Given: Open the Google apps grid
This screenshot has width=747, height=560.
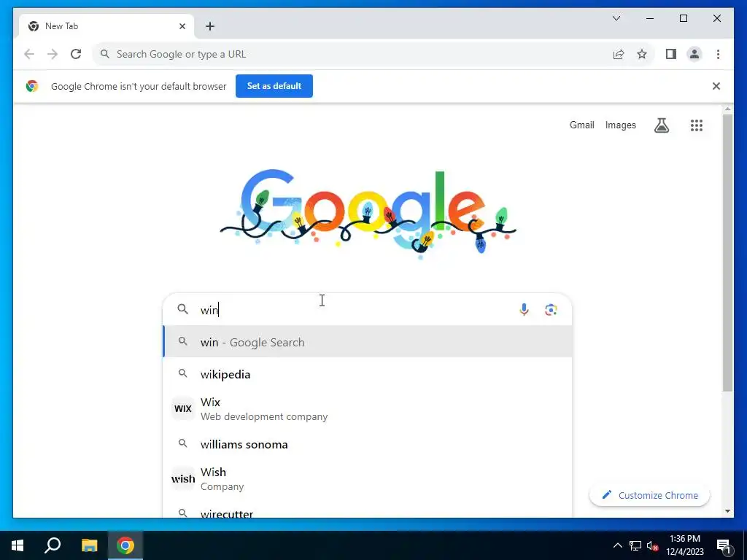Looking at the screenshot, I should tap(697, 125).
